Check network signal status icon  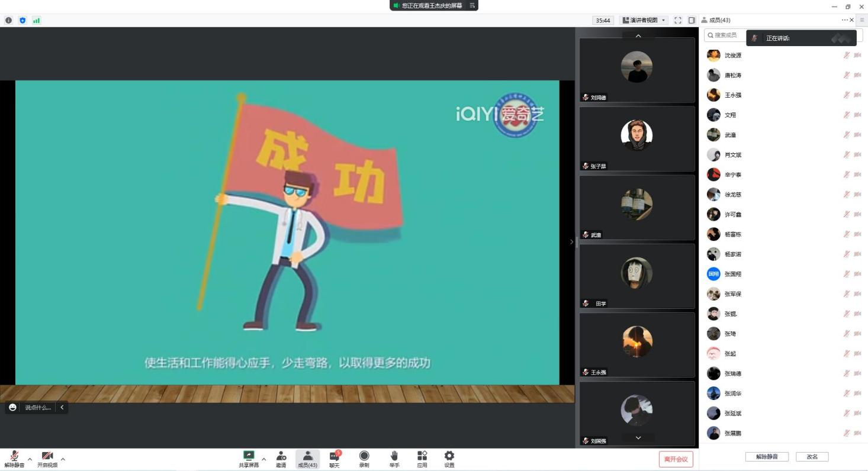click(x=37, y=20)
